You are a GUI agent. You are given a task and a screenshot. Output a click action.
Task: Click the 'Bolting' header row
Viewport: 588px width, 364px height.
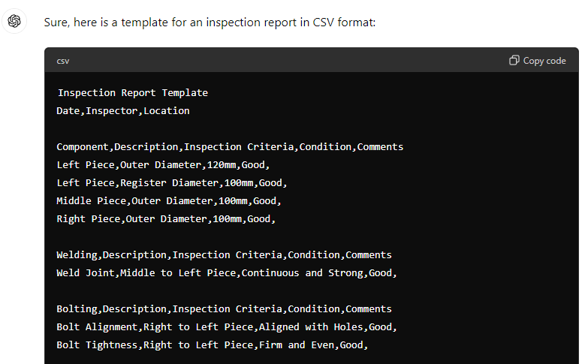pyautogui.click(x=224, y=309)
